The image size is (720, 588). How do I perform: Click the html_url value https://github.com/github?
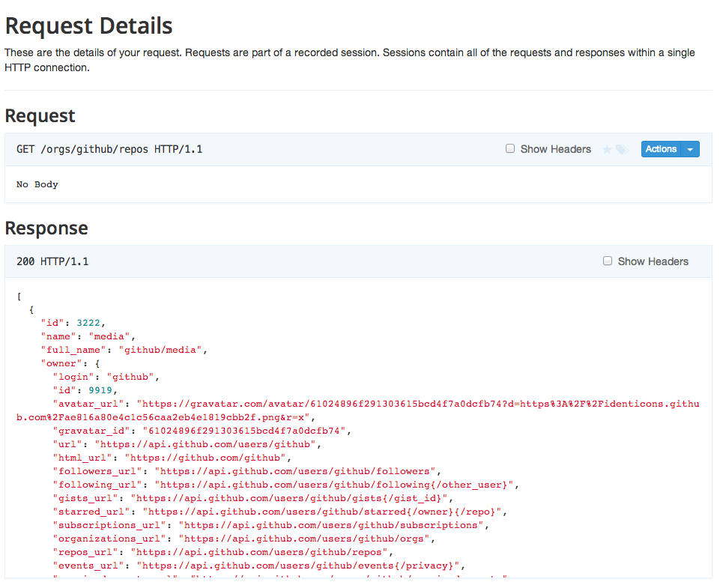click(207, 458)
